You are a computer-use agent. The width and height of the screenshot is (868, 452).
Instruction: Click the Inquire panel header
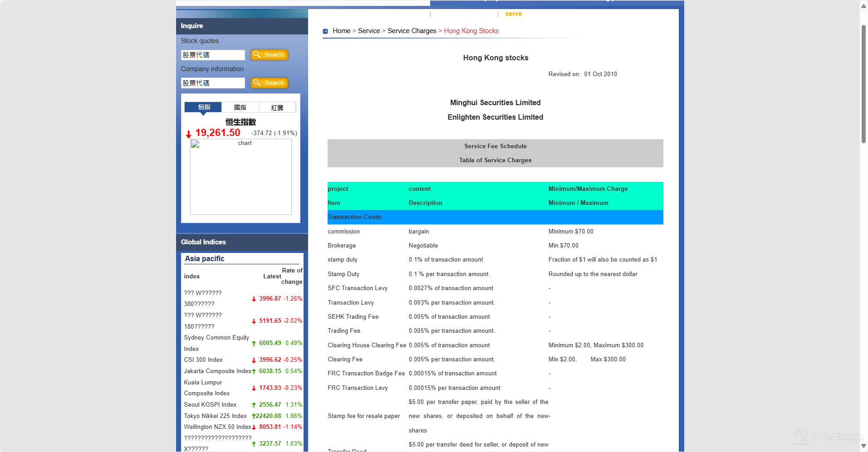242,26
